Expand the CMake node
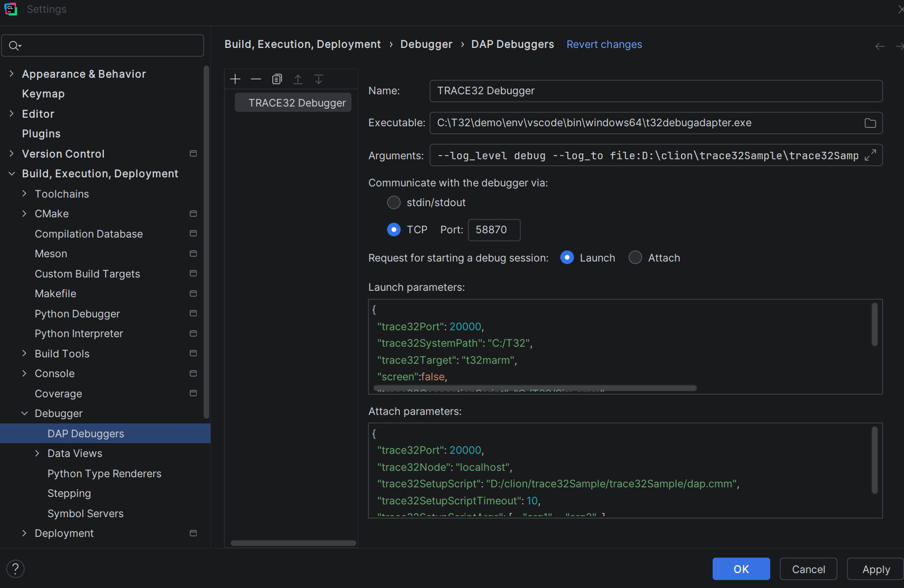This screenshot has width=904, height=588. 24,214
